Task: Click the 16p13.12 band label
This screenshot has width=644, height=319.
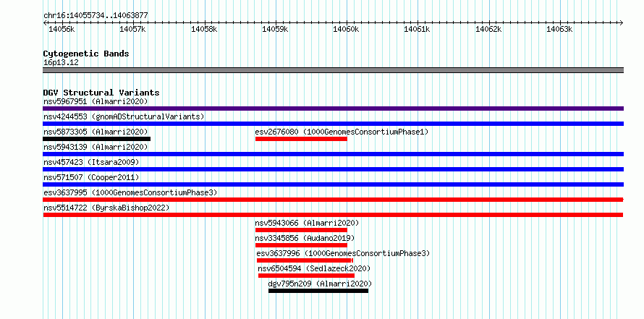Action: 61,63
